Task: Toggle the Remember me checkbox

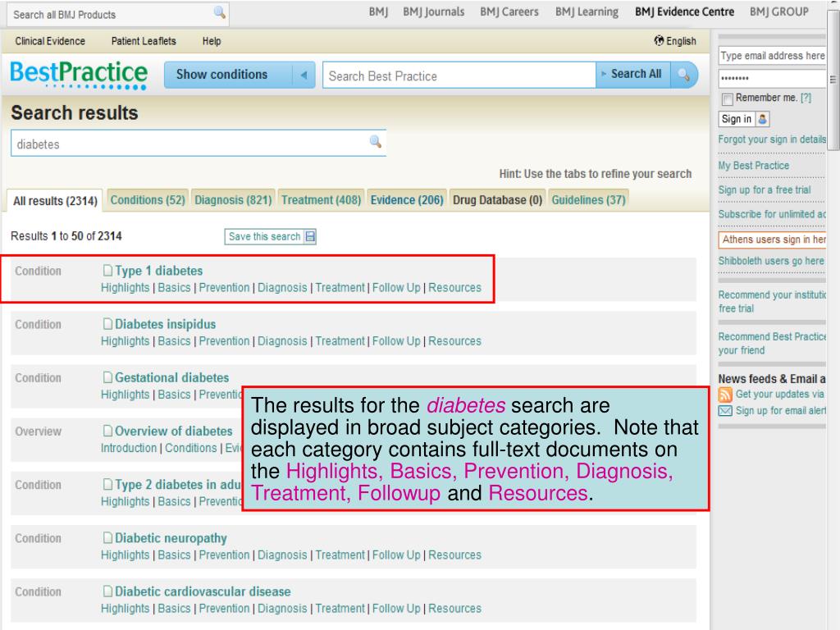Action: [x=727, y=99]
